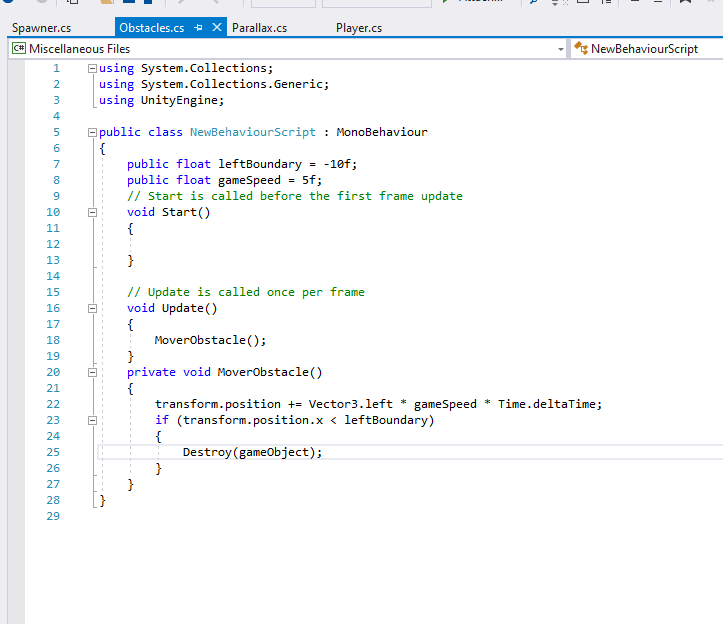Image resolution: width=723 pixels, height=624 pixels.
Task: Open the Miscellaneous Files project dropdown arrow
Action: [560, 49]
